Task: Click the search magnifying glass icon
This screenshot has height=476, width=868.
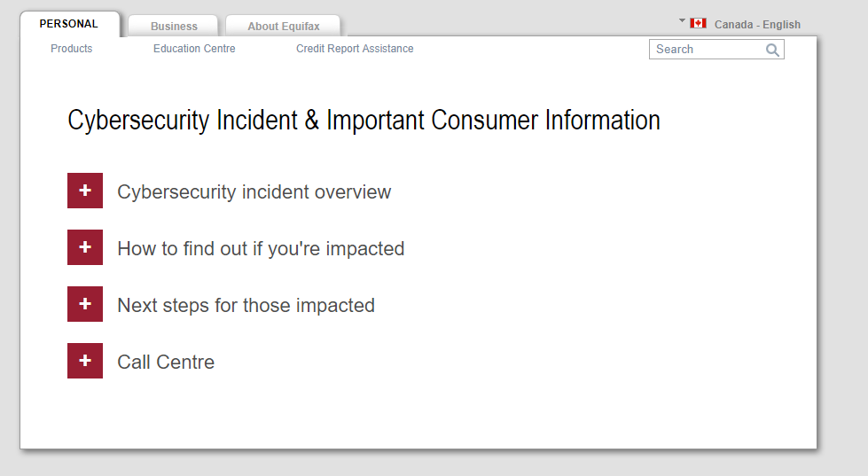Action: 772,51
